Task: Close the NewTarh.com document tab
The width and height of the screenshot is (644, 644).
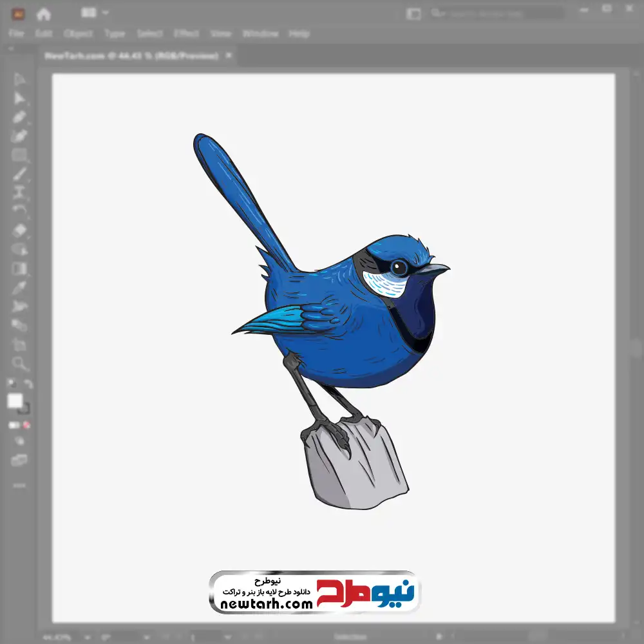Action: pyautogui.click(x=229, y=56)
